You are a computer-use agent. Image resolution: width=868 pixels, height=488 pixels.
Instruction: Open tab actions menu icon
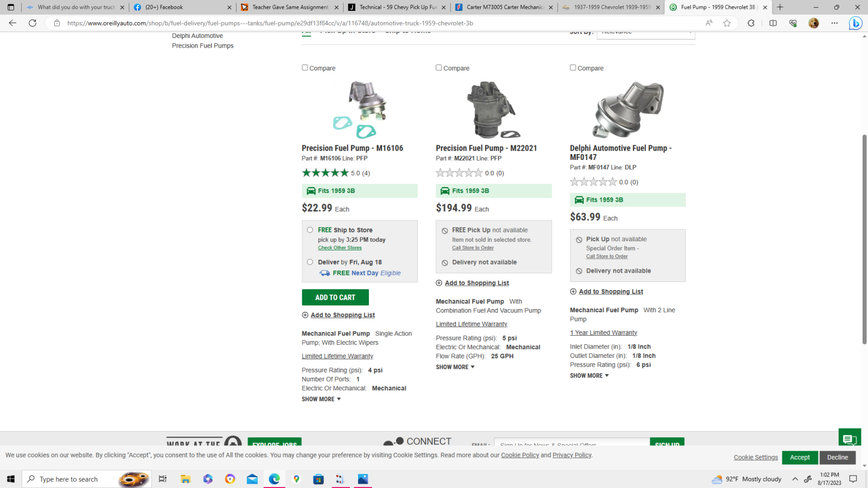[11, 7]
